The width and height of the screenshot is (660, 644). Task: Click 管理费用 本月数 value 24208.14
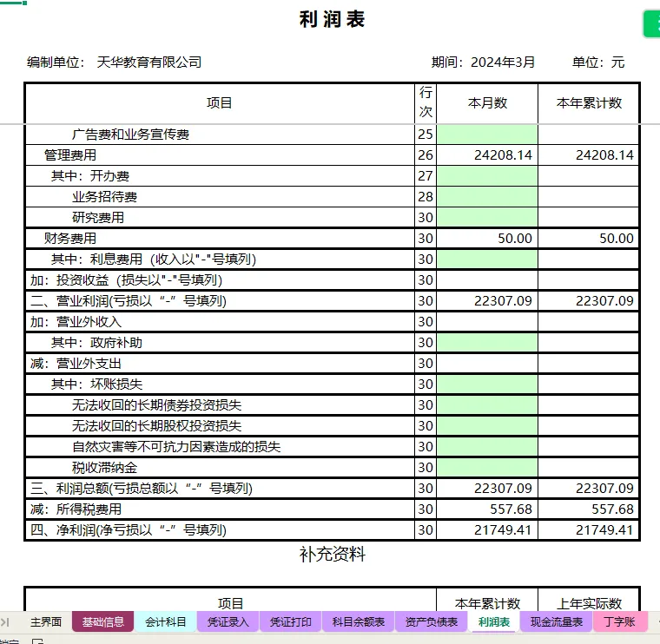click(503, 155)
